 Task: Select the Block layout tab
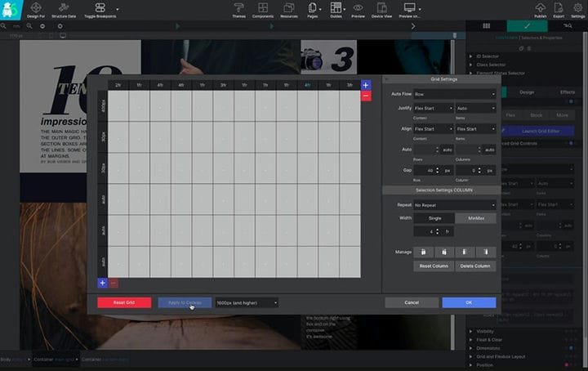537,115
